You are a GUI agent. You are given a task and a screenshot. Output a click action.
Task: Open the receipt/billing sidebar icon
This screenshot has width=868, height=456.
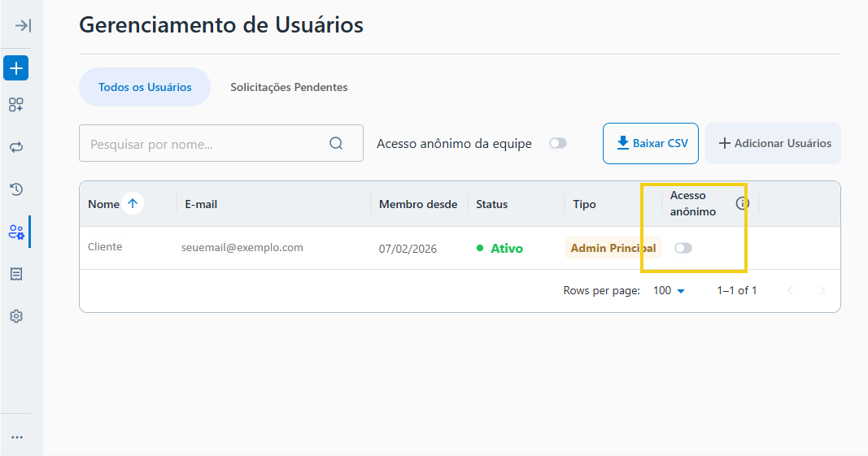(16, 274)
